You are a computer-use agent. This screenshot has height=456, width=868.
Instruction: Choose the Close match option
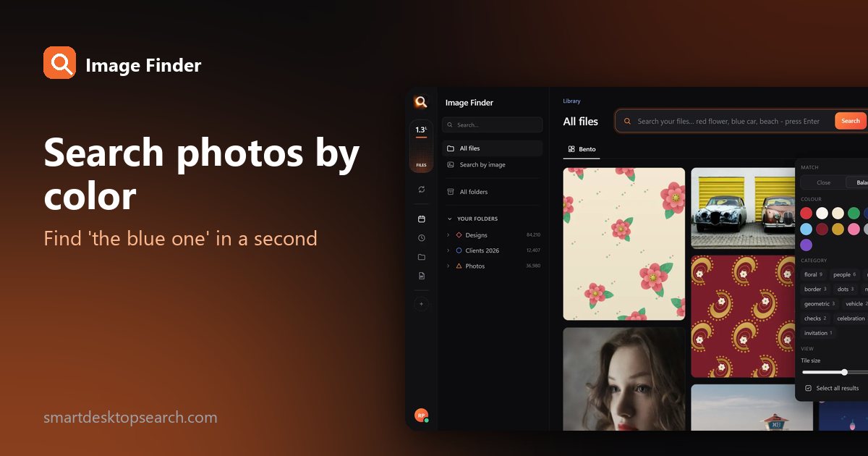(x=823, y=182)
